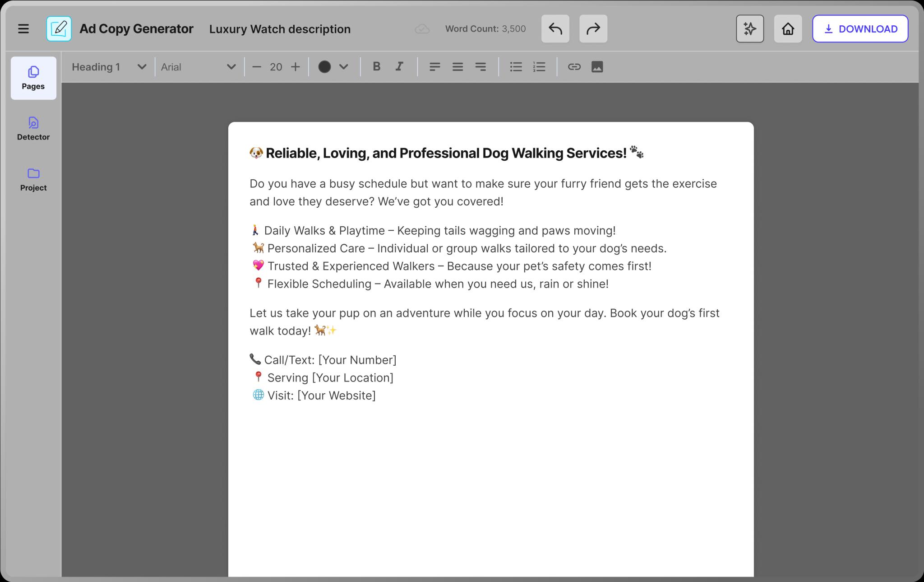
Task: Create a bulleted list
Action: (516, 67)
